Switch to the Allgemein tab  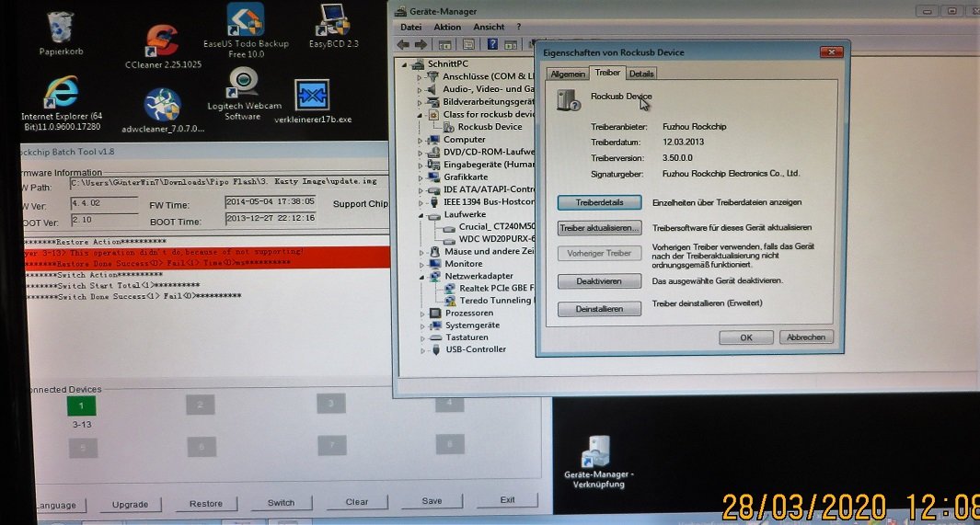tap(568, 74)
